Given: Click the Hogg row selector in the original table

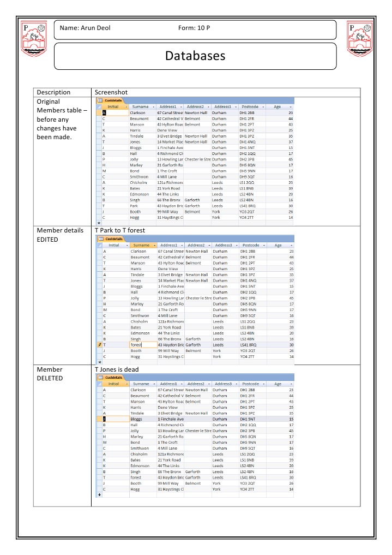Looking at the screenshot, I should click(99, 218).
